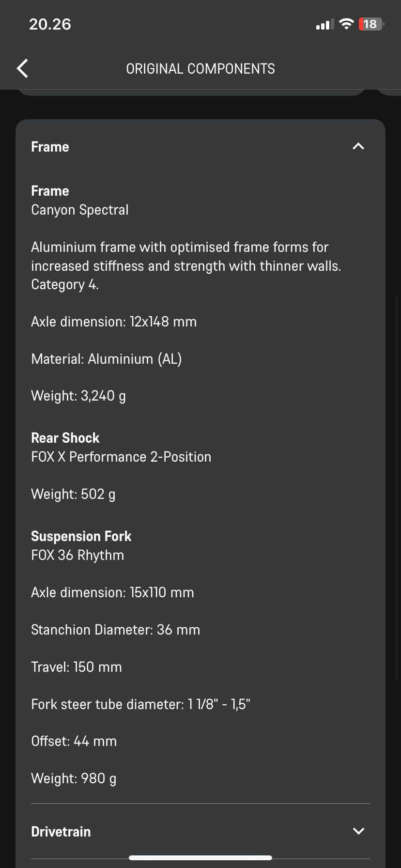Tap the cellular signal bars icon
Screen dimensions: 401x868
(324, 25)
